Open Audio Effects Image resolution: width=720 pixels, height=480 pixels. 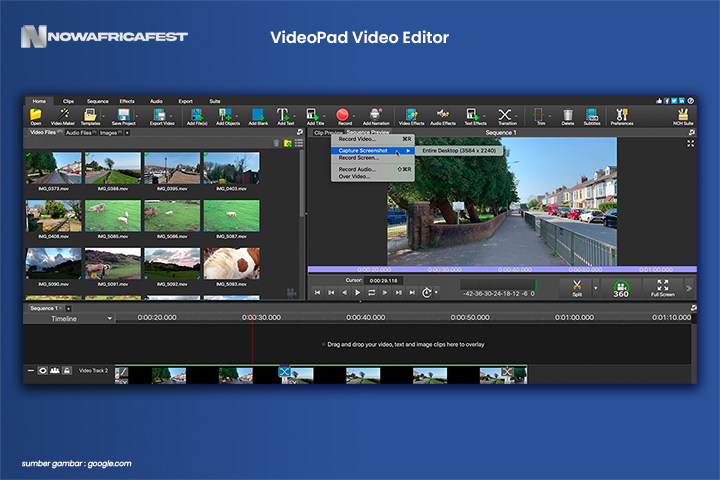tap(443, 116)
